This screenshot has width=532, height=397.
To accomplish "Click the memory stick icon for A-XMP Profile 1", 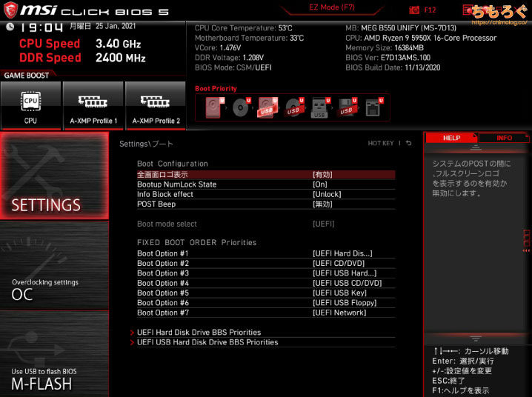I will 93,101.
